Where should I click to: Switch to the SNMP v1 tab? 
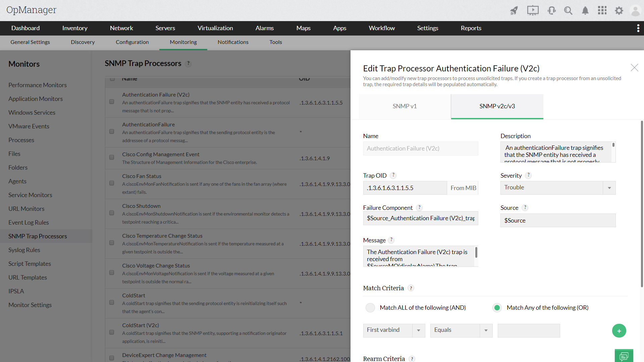(405, 106)
